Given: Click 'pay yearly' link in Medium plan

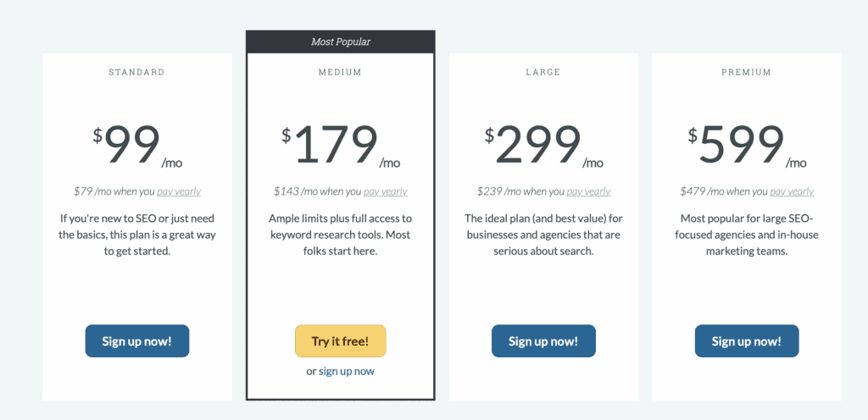Looking at the screenshot, I should point(385,191).
